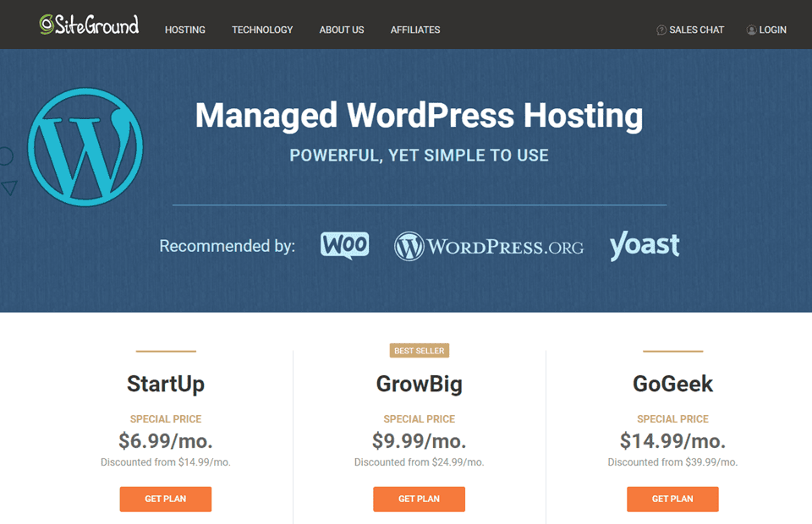Select the GrowBig plan title
This screenshot has height=524, width=812.
pyautogui.click(x=419, y=384)
